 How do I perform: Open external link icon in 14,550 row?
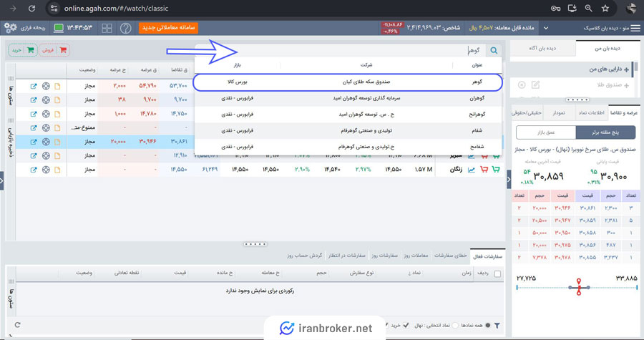(33, 170)
